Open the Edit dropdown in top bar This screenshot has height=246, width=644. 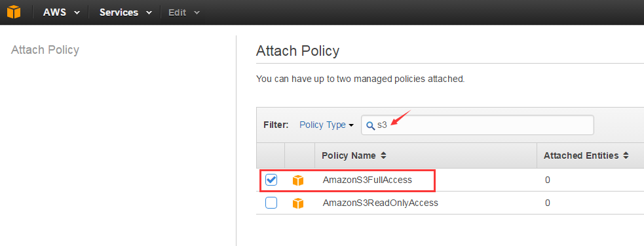[x=184, y=12]
